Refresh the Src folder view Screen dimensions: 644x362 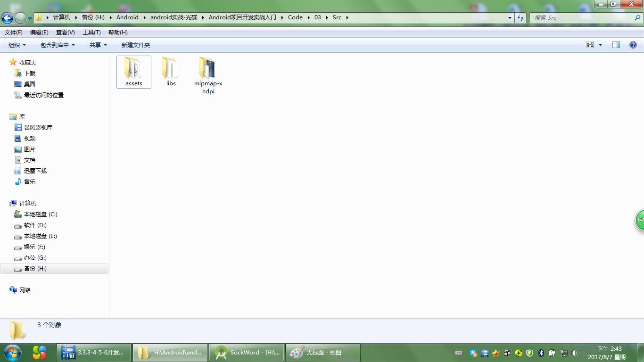520,17
